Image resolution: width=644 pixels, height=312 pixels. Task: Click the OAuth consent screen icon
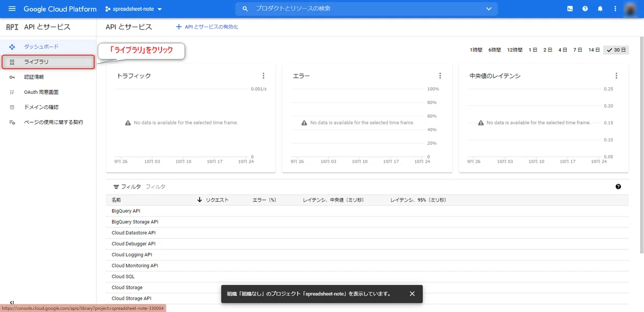[12, 92]
